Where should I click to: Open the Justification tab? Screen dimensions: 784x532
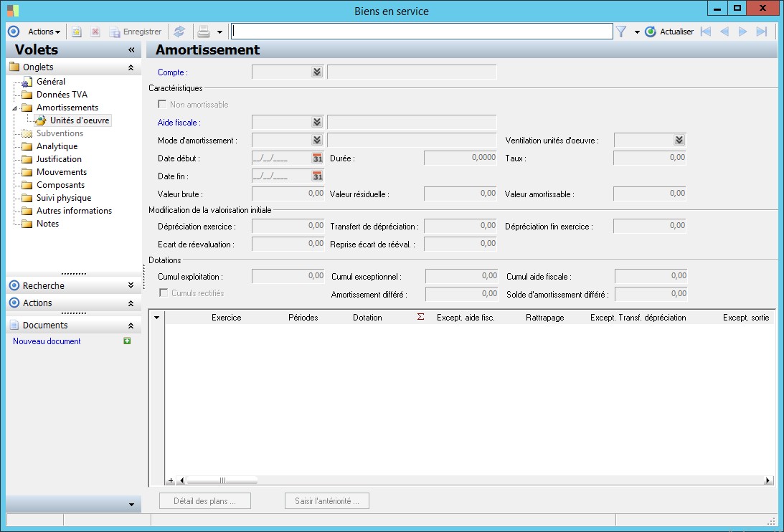(x=59, y=159)
